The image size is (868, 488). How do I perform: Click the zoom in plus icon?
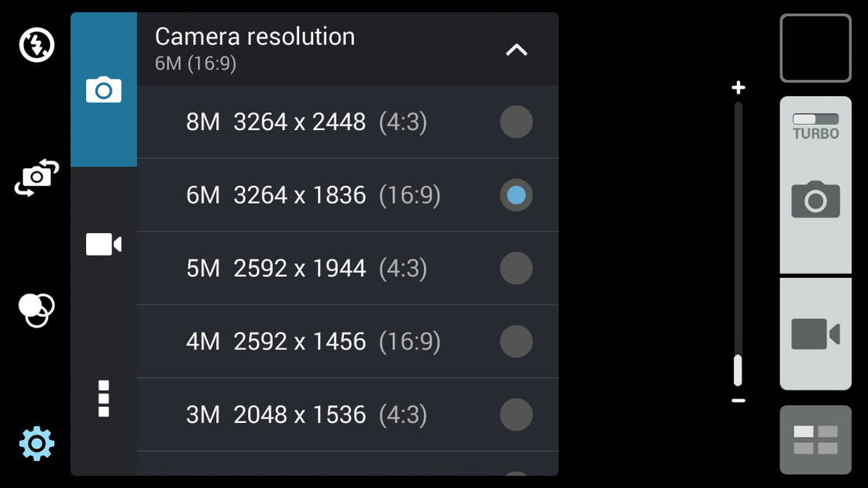click(x=739, y=88)
